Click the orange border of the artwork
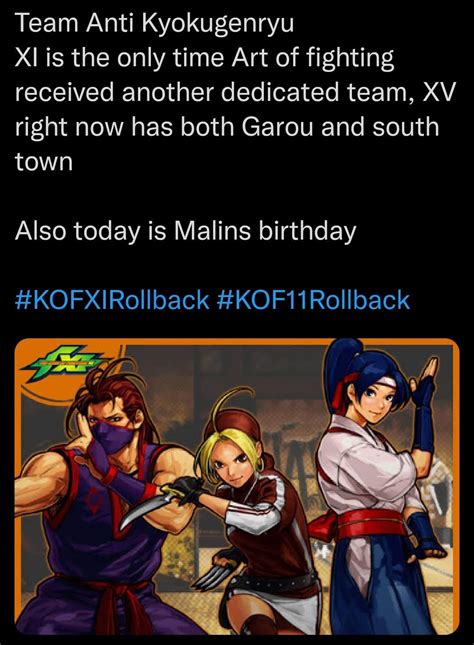Image resolution: width=474 pixels, height=645 pixels. coord(237,341)
